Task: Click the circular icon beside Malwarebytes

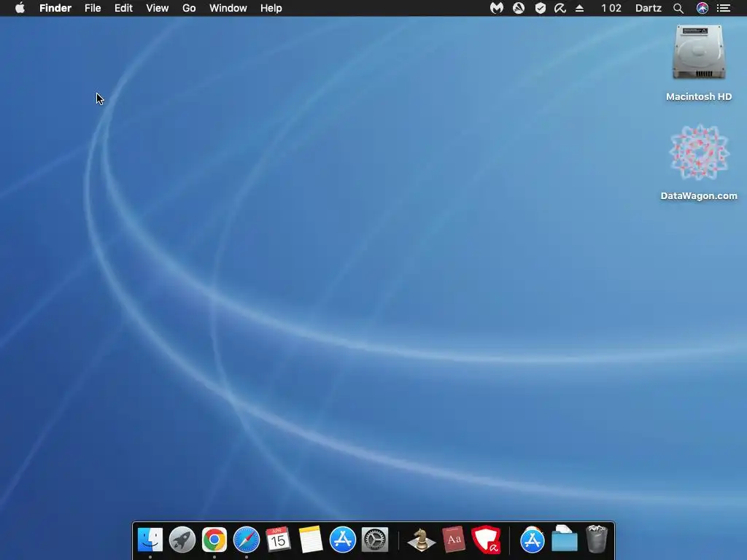Action: tap(519, 8)
